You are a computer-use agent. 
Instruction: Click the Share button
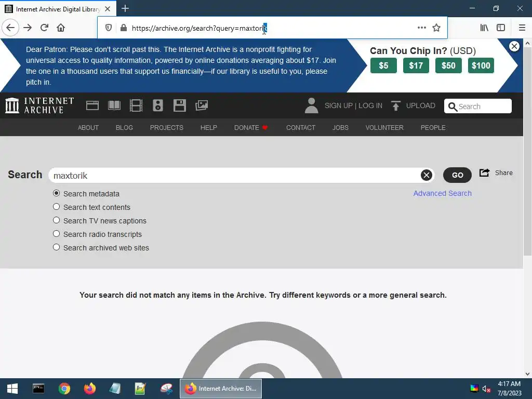click(x=496, y=172)
